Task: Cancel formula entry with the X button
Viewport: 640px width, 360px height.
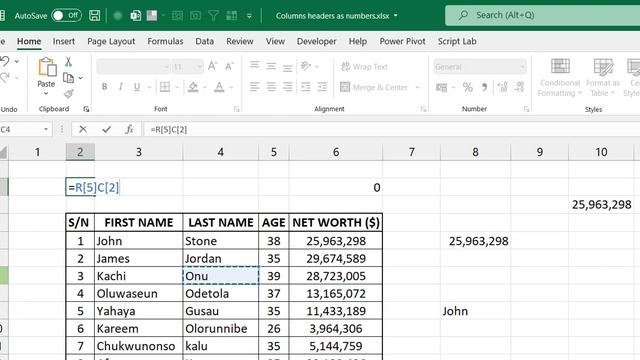Action: 83,129
